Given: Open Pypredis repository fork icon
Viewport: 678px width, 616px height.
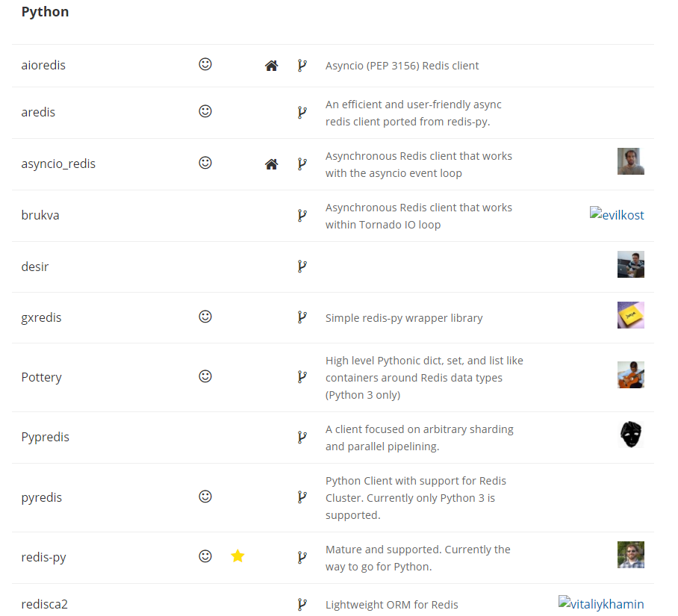Looking at the screenshot, I should pos(302,438).
